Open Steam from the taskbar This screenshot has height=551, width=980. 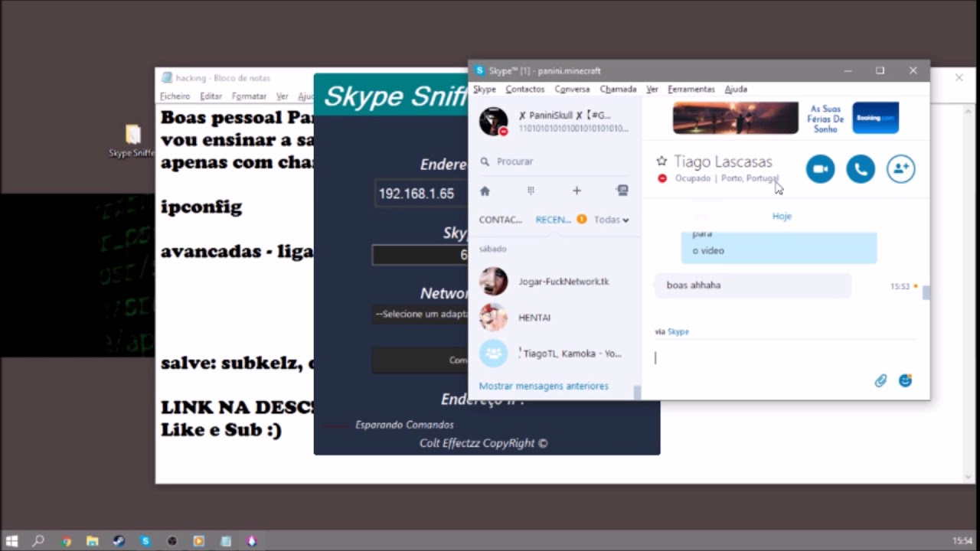click(119, 541)
